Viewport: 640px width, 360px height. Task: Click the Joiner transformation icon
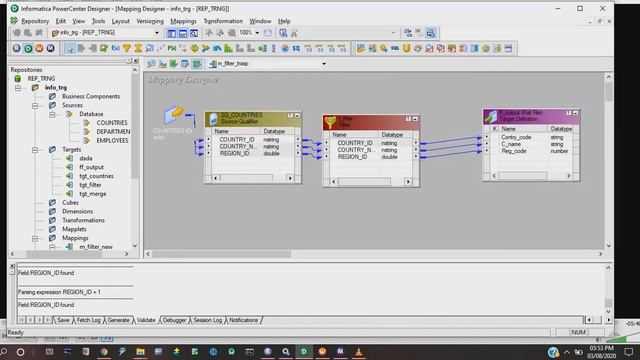tap(206, 48)
